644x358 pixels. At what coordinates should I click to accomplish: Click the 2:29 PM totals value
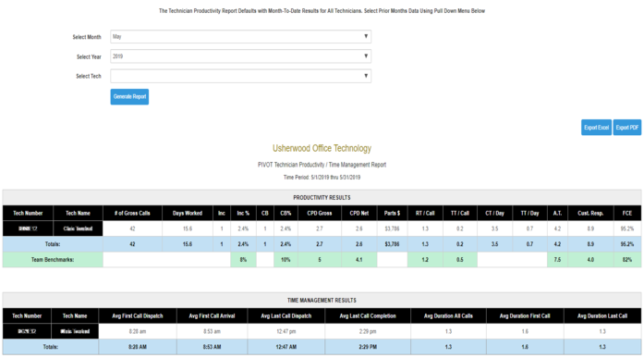pos(368,347)
